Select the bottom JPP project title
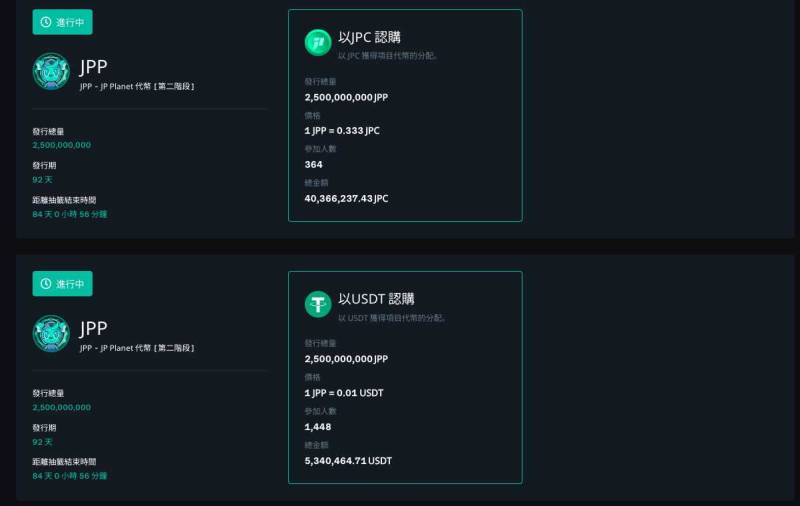Screen dimensions: 800x506 (x=93, y=328)
